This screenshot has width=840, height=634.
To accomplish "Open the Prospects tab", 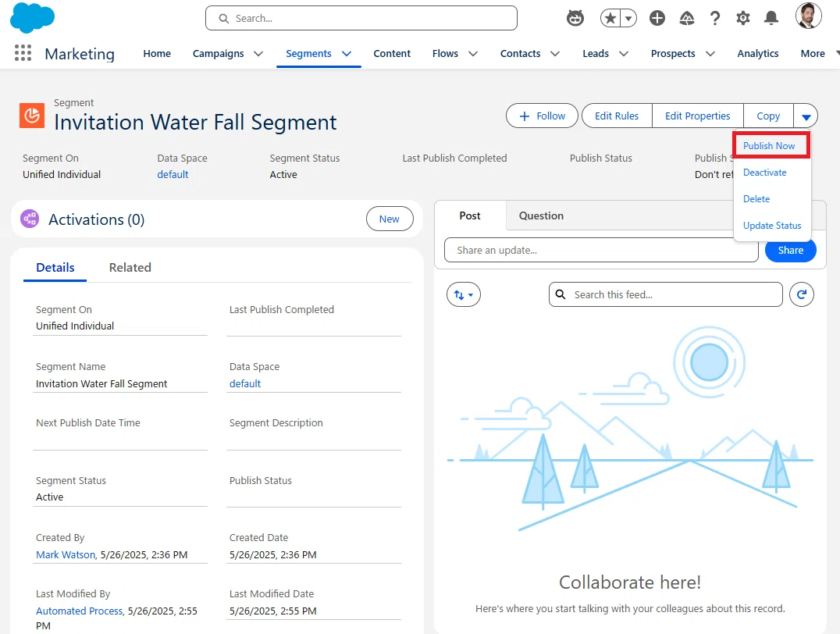I will pos(673,53).
